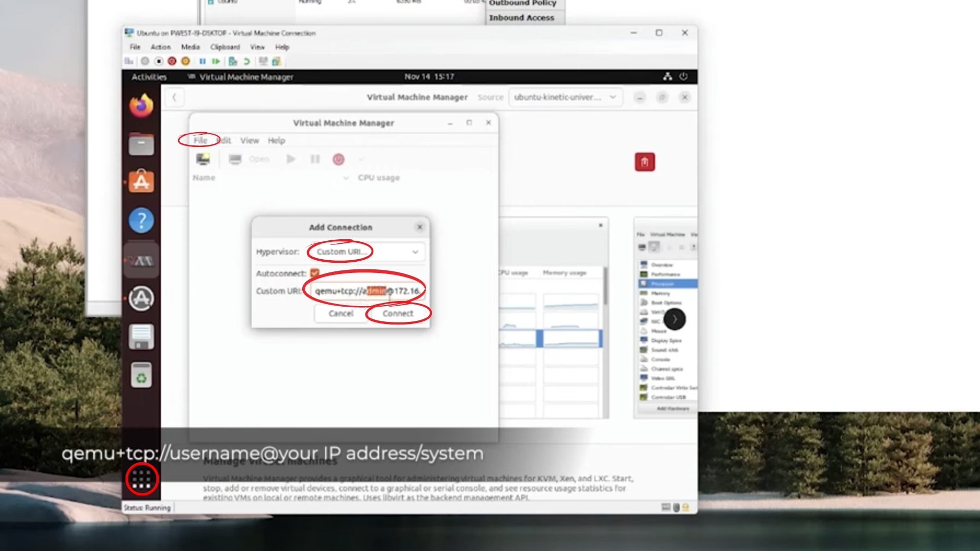
Task: Disable the Autoconnect checkbox
Action: [313, 273]
